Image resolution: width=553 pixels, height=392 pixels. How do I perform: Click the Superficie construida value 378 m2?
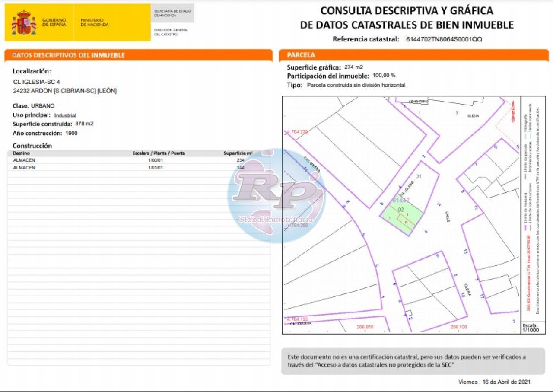click(84, 124)
